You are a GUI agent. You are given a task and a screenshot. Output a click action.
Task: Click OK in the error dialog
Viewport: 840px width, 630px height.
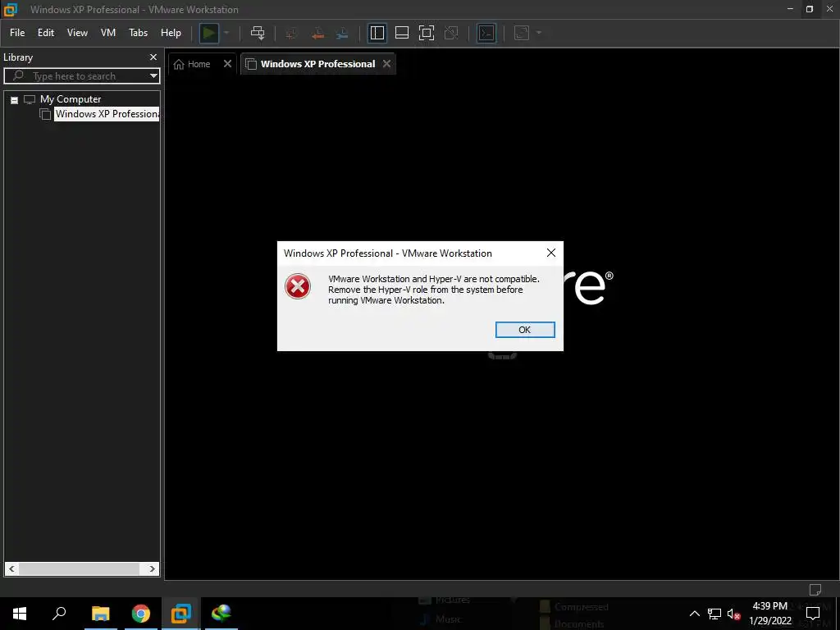pos(525,330)
